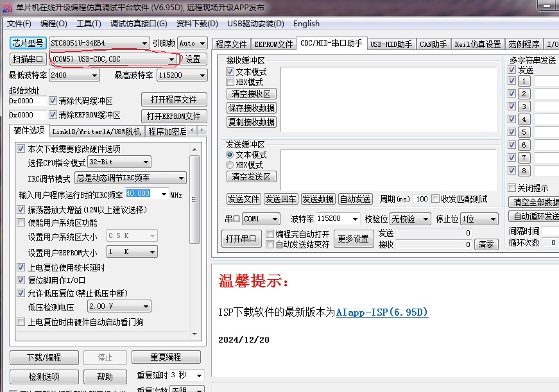Expand the STC8051U-34K64 chip dropdown
Image resolution: width=559 pixels, height=392 pixels.
pos(99,43)
